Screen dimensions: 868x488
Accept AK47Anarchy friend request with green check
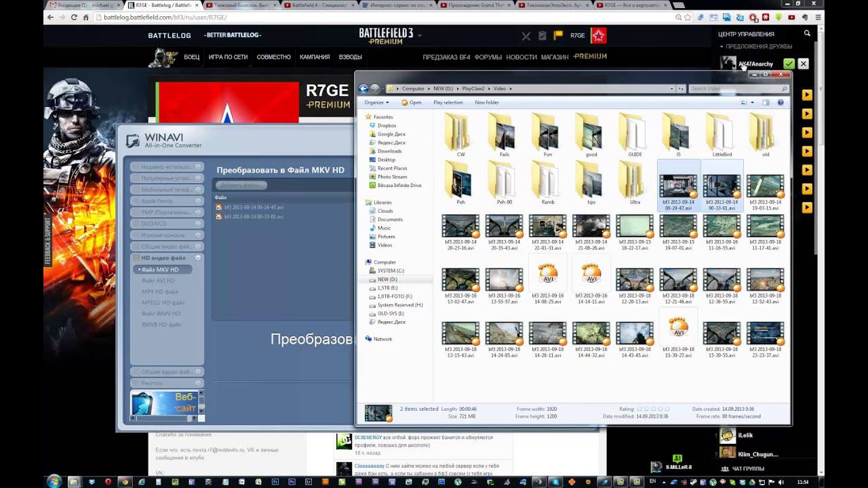[x=789, y=64]
